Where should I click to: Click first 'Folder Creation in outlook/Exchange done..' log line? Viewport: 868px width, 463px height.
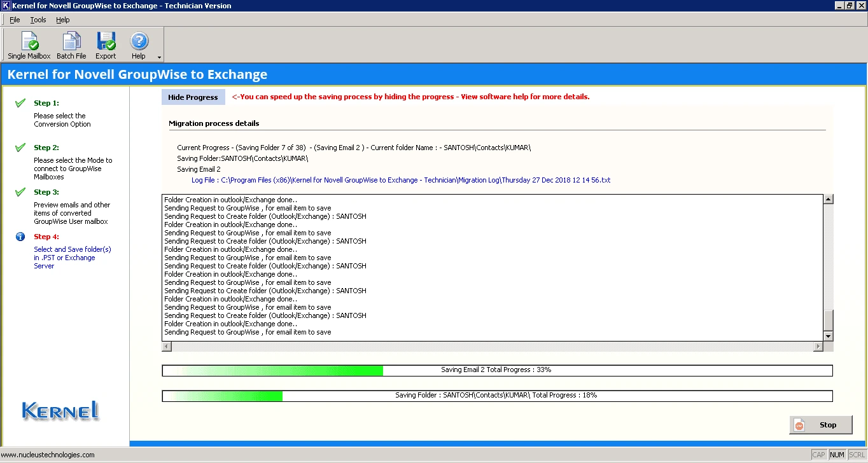230,200
